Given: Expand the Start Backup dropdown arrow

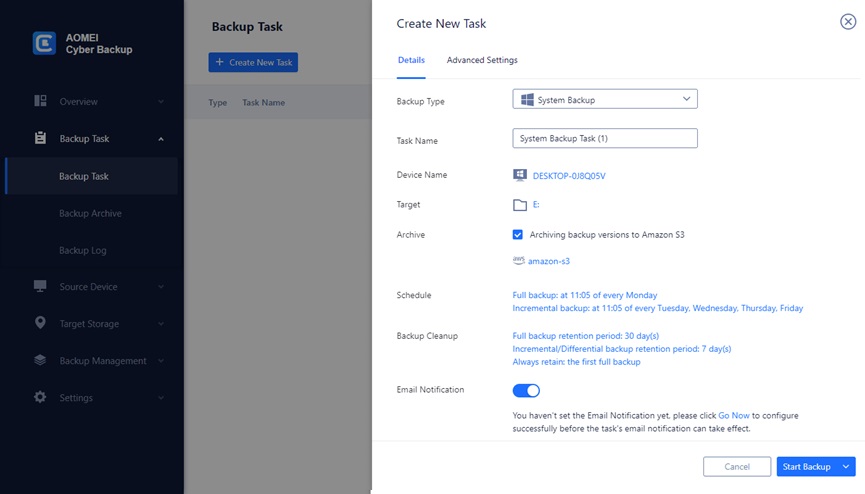Looking at the screenshot, I should [x=847, y=467].
